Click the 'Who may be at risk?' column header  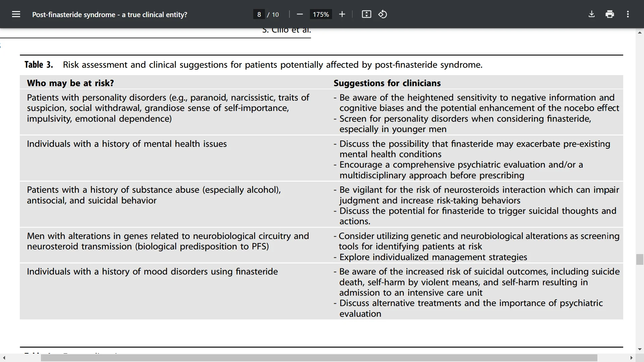tap(70, 83)
